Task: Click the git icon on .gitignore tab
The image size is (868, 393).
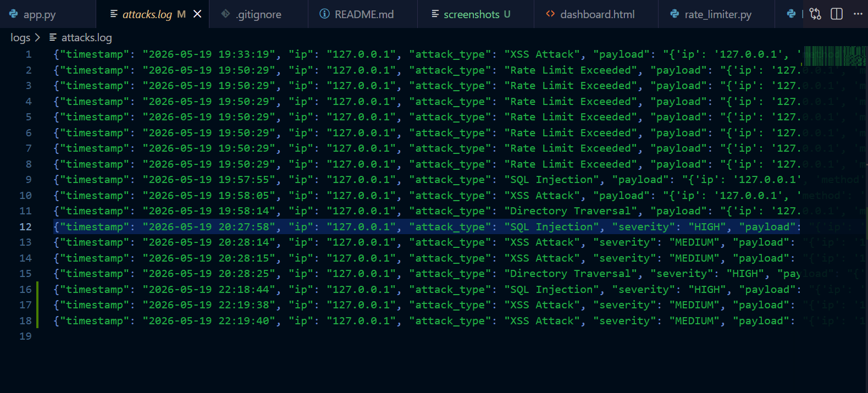Action: (x=225, y=14)
